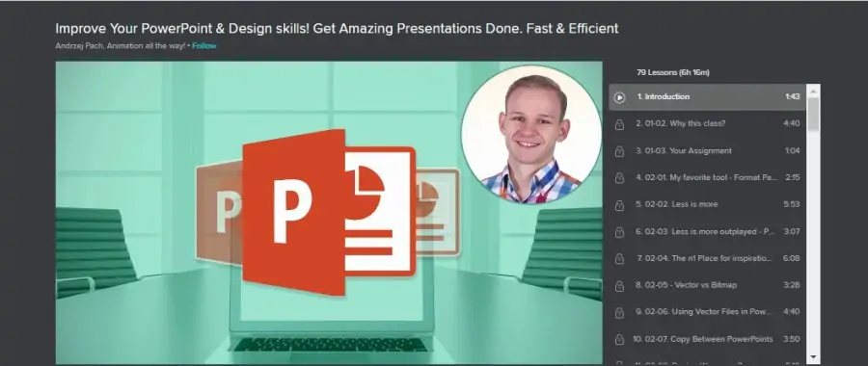Open lesson 6 Less is more outplayed
The height and width of the screenshot is (366, 868).
[708, 231]
